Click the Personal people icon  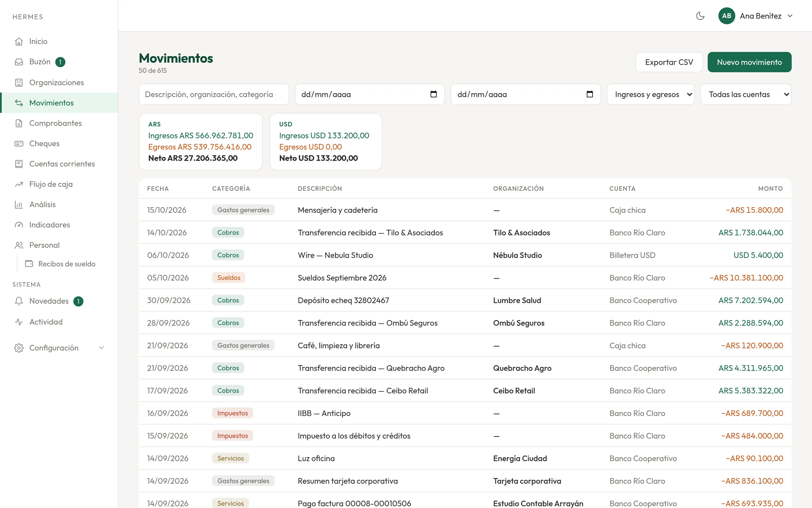coord(19,245)
